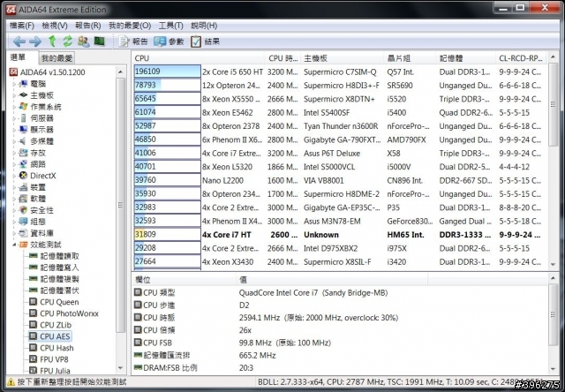Open the 工具(T) menu
Viewport: 565px width, 392px height.
click(170, 26)
